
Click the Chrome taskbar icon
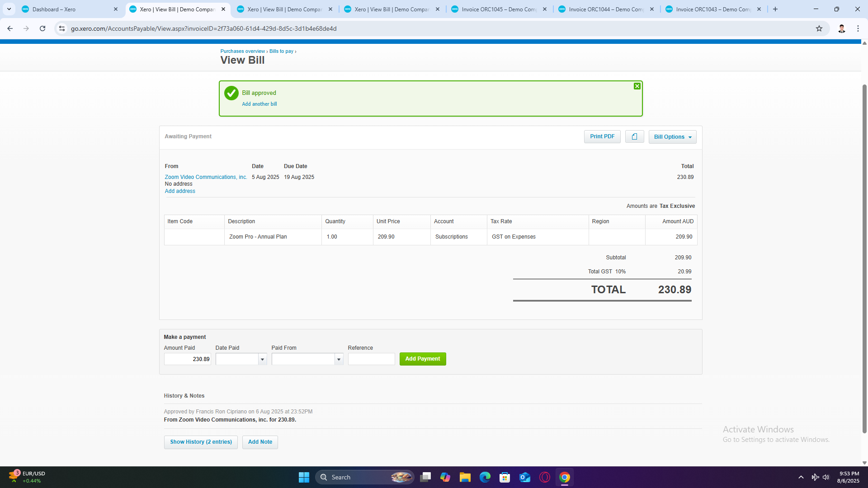(x=565, y=477)
